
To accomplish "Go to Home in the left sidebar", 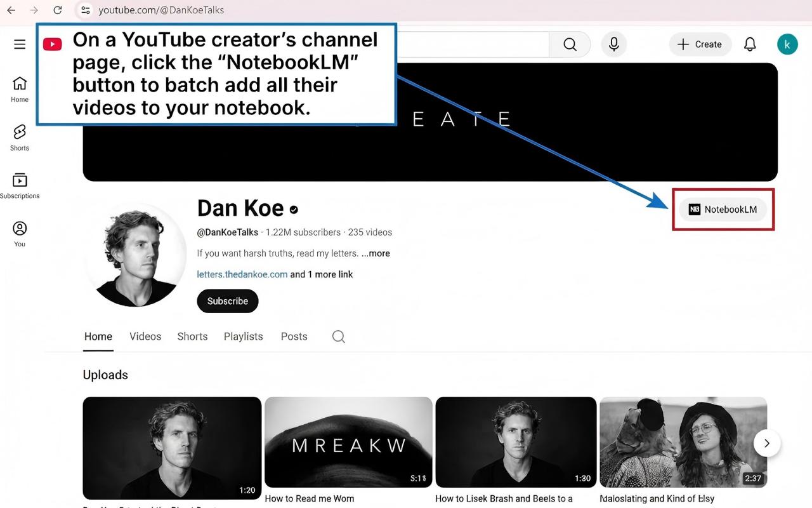I will [20, 89].
